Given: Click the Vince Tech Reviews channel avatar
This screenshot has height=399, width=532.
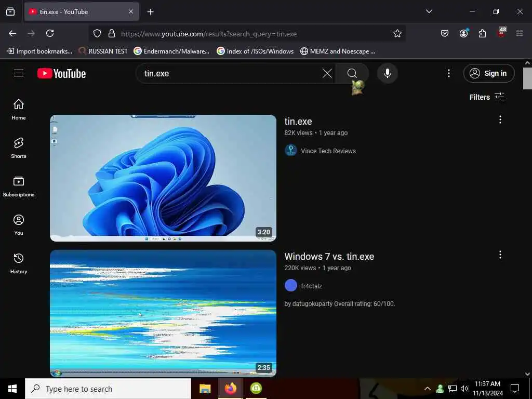Looking at the screenshot, I should (291, 151).
